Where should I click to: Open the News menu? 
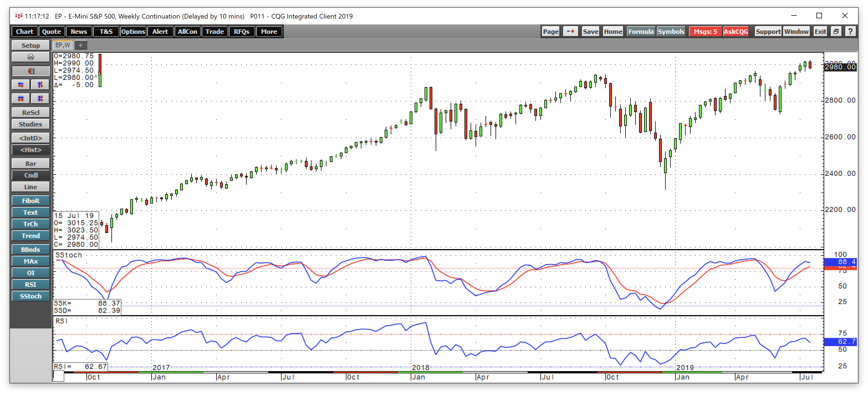click(x=79, y=32)
